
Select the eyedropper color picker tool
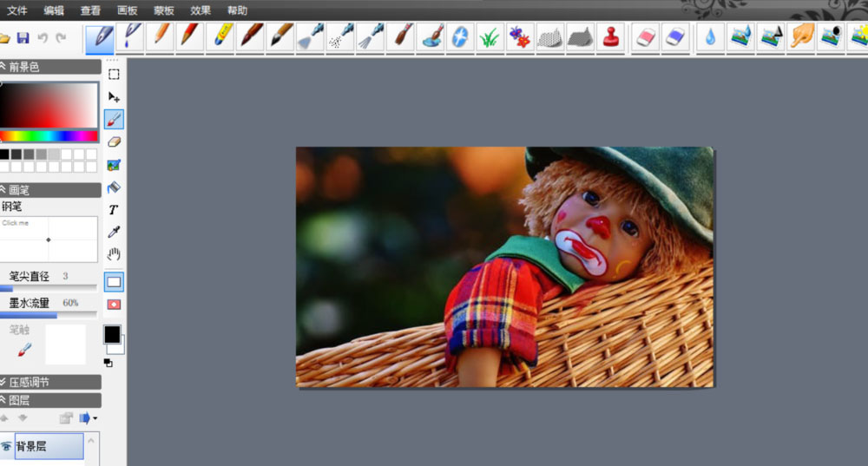point(114,232)
